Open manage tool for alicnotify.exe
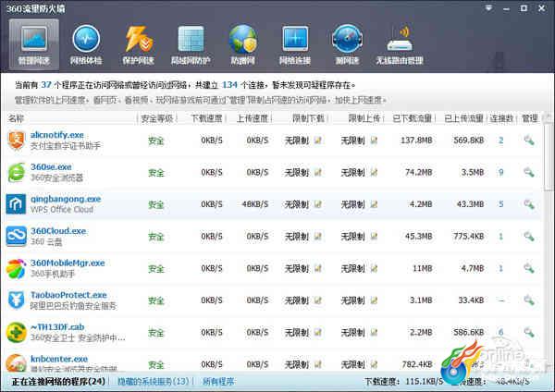 point(529,141)
